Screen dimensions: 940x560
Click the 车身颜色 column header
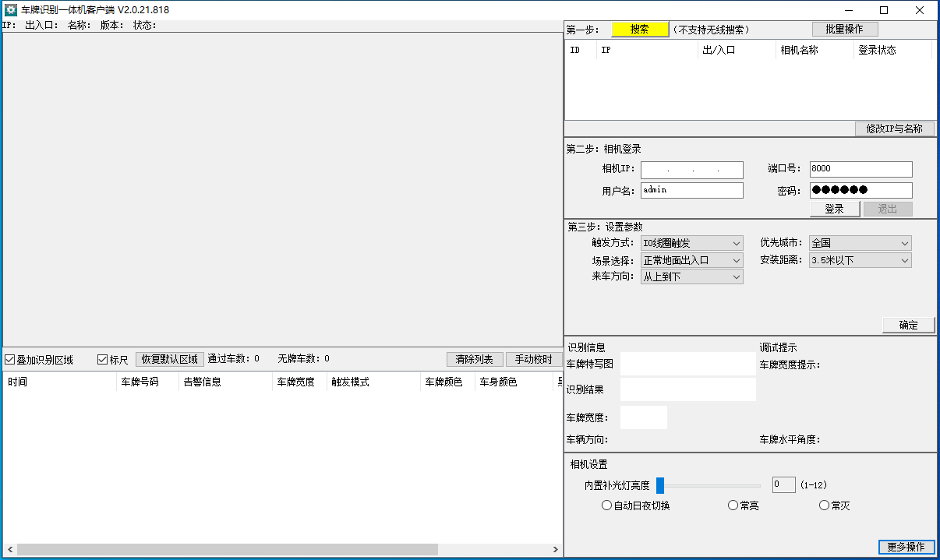click(x=514, y=382)
